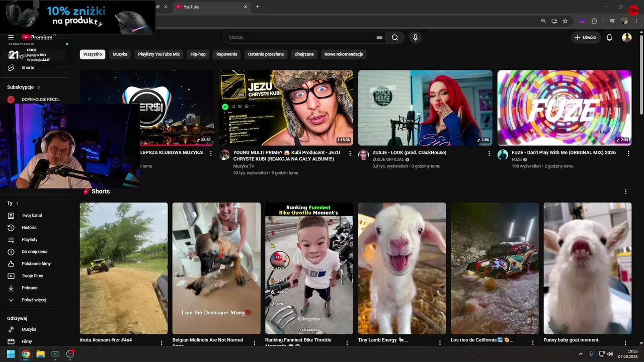644x362 pixels.
Task: Open options for Kubi Producent reaction video
Action: pyautogui.click(x=350, y=153)
